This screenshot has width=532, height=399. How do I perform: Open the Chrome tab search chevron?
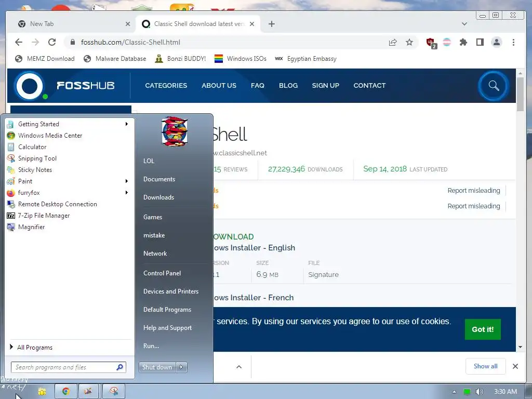tap(464, 24)
